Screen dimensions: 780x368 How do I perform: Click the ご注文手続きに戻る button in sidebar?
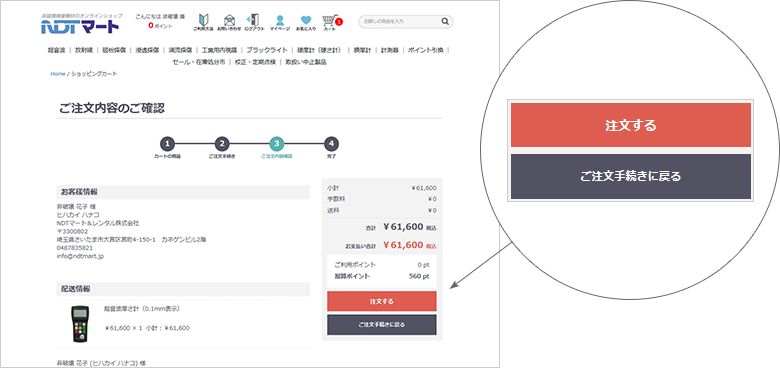click(382, 325)
